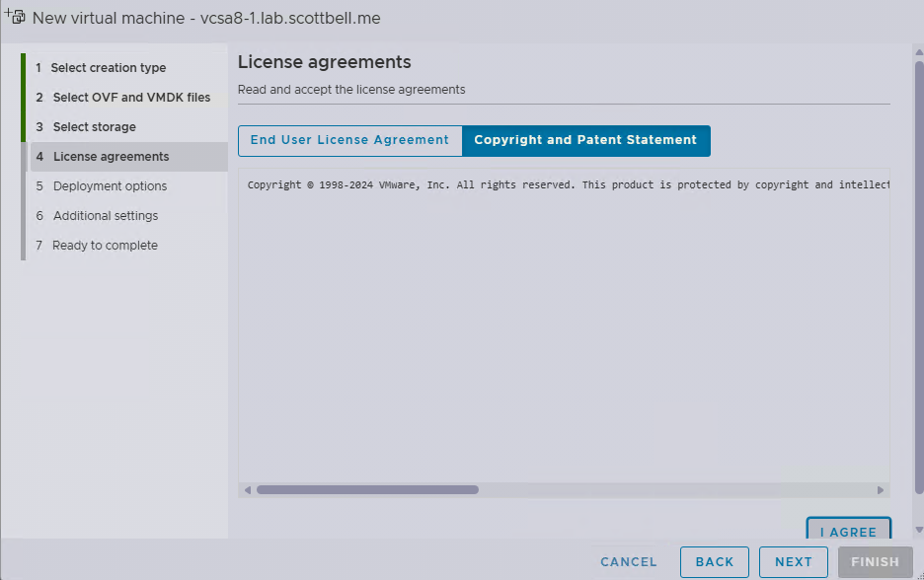Click the new virtual machine title icon

pos(15,17)
